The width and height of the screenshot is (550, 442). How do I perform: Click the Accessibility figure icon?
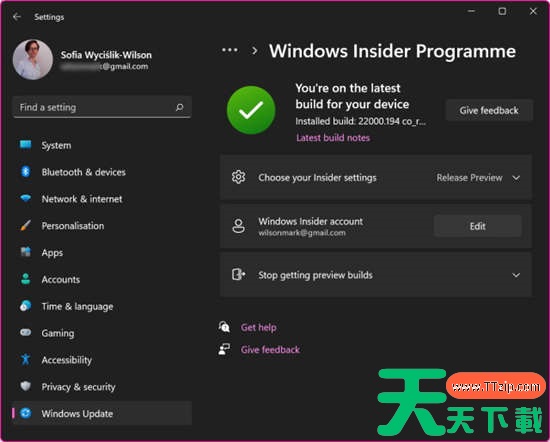[x=25, y=359]
